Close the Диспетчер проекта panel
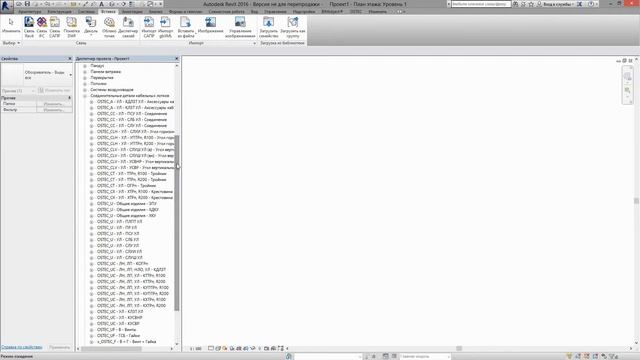The image size is (640, 360). (x=176, y=59)
